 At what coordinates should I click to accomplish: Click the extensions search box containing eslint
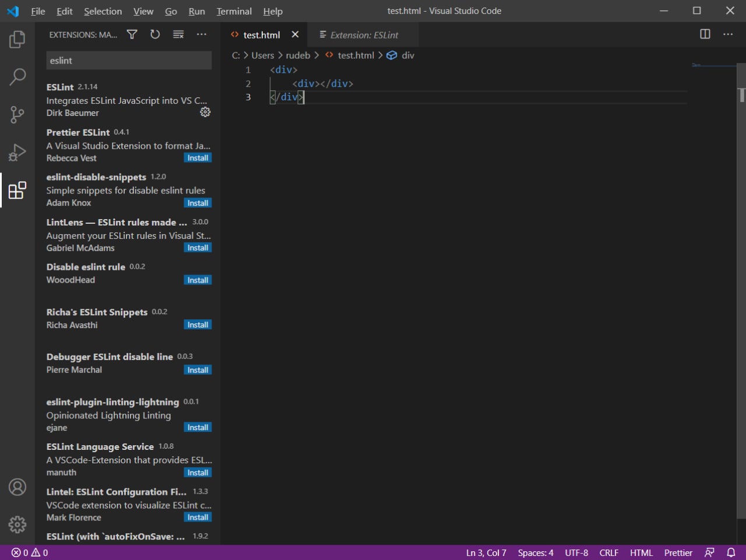[x=129, y=61]
